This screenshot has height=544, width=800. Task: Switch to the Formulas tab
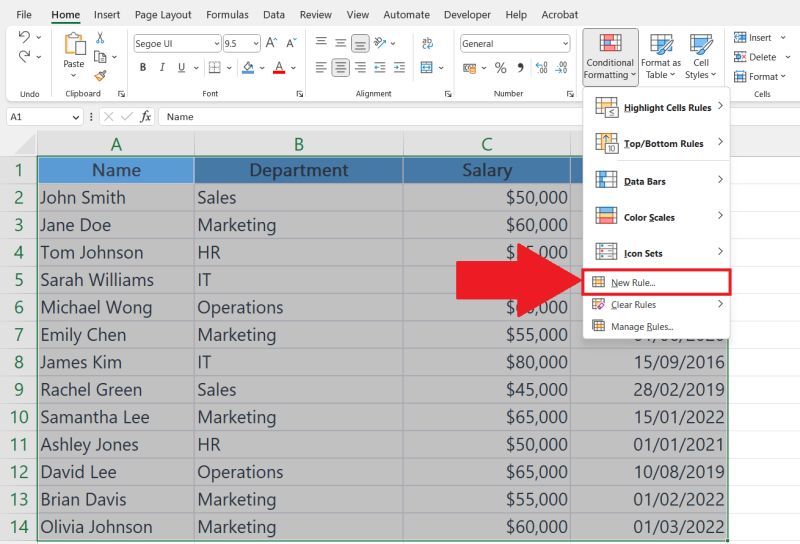click(x=227, y=15)
